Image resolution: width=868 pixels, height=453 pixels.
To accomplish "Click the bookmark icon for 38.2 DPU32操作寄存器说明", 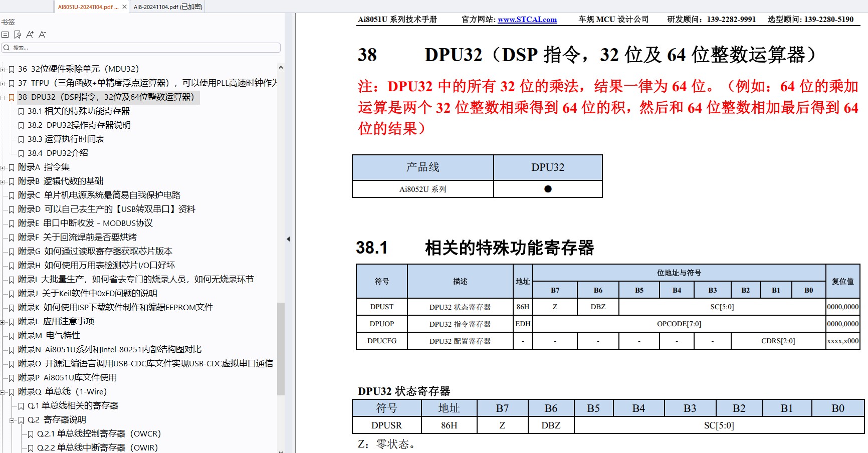I will (21, 126).
